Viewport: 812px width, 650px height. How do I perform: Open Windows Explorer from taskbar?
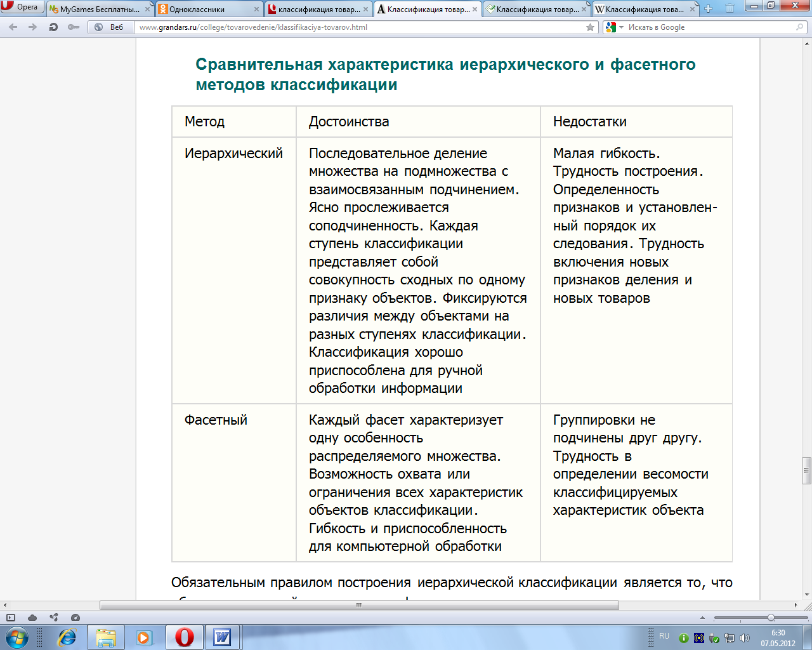(106, 637)
